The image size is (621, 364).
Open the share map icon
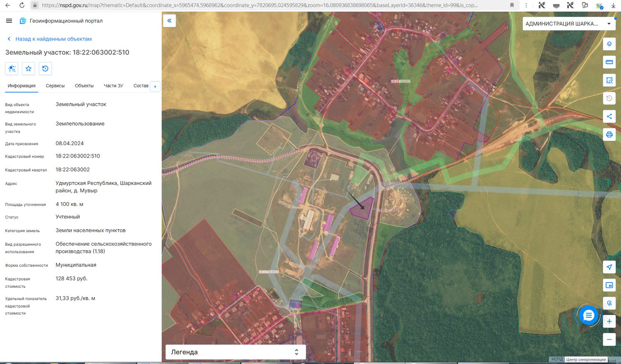[x=609, y=116]
